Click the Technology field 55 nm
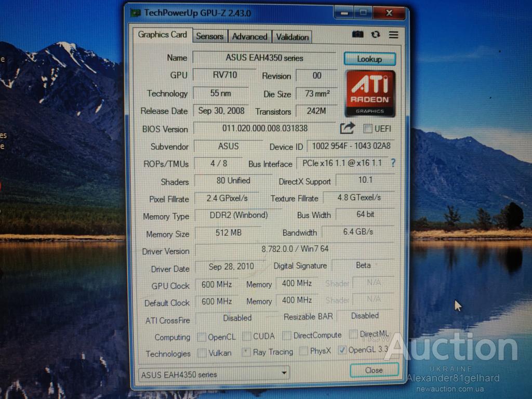Viewport: 532px width, 399px height. point(220,93)
